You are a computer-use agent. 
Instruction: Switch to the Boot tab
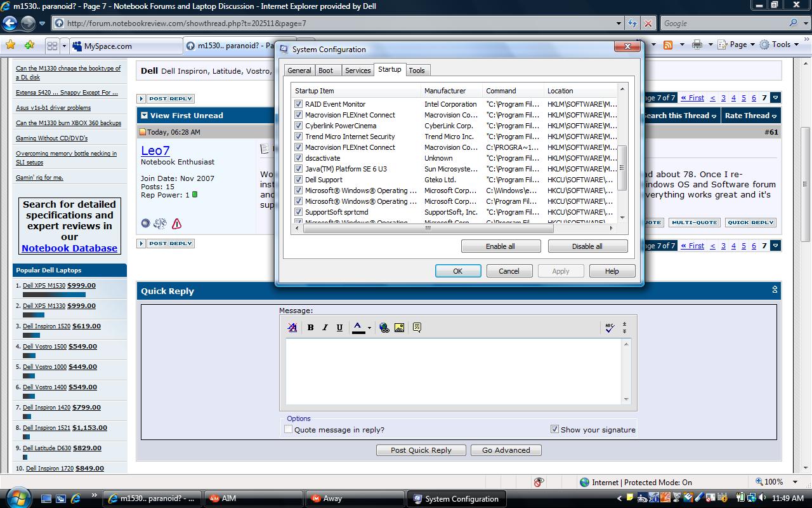point(325,70)
